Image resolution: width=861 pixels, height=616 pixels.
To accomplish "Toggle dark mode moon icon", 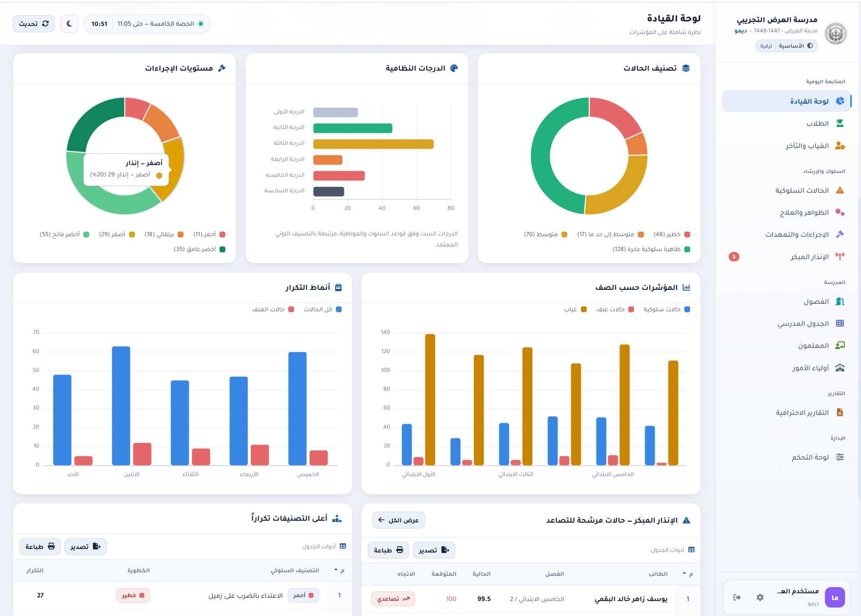I will 69,24.
